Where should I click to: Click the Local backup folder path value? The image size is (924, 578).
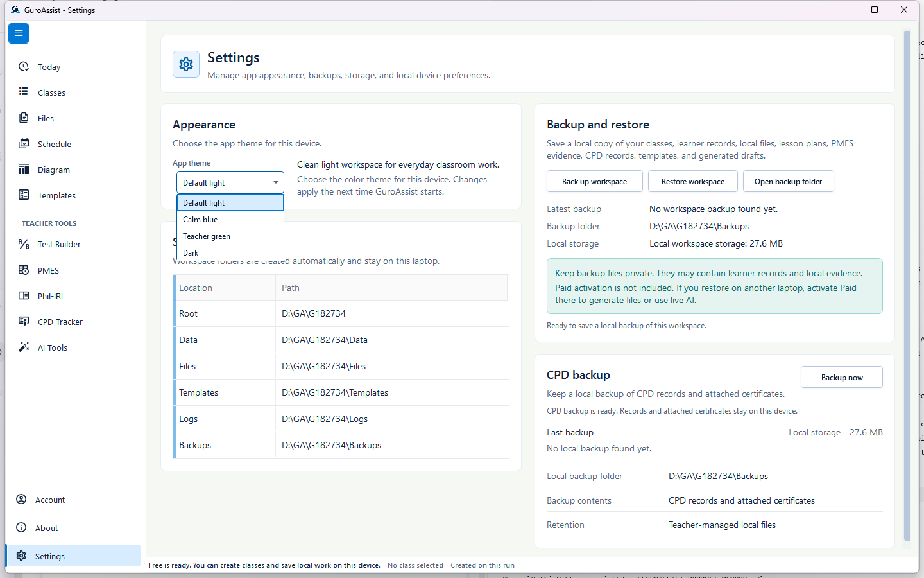718,476
